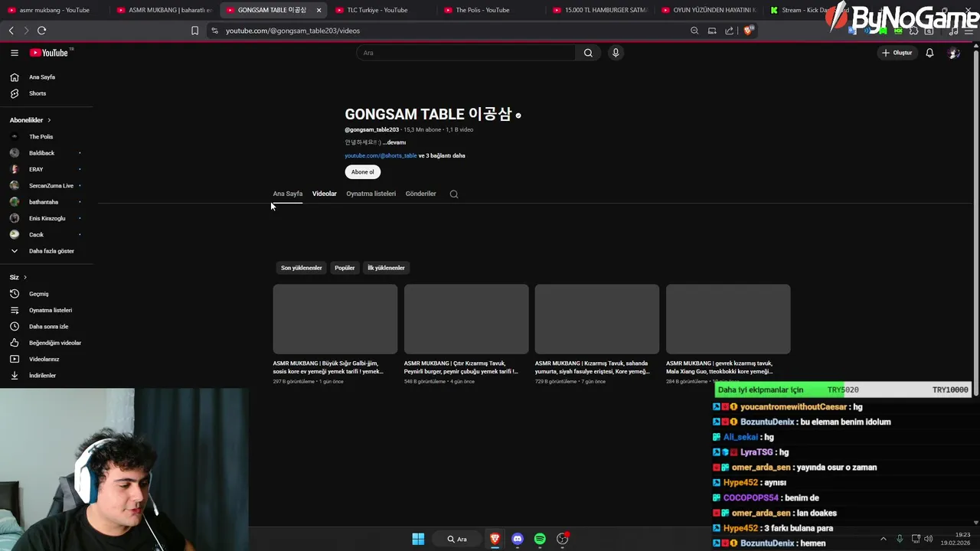
Task: Click the Brave browser taskbar icon
Action: [x=495, y=539]
